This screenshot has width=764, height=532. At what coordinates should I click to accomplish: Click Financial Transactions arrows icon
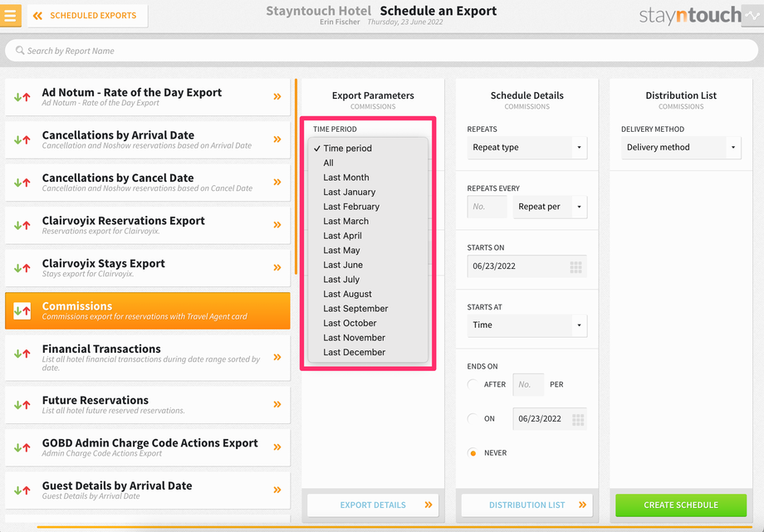tap(22, 354)
